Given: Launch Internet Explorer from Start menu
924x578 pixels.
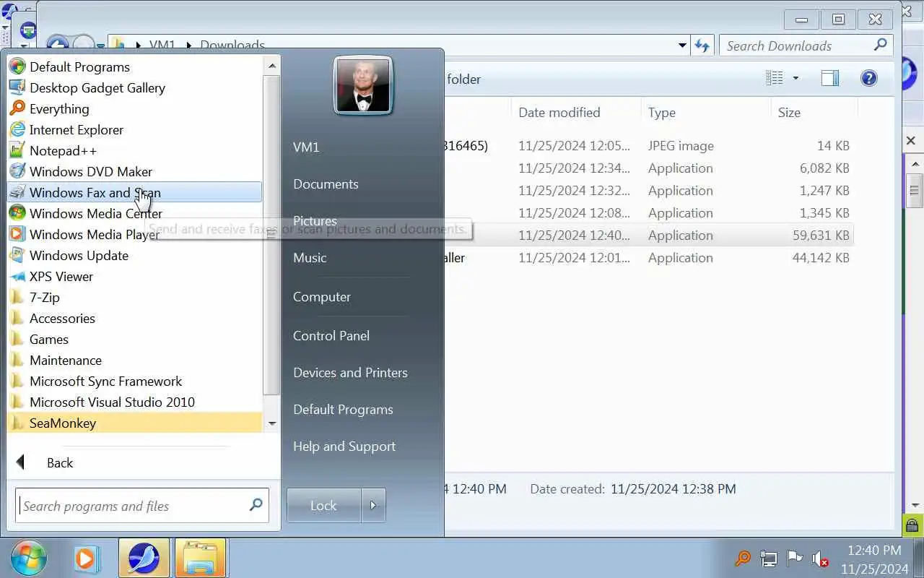Looking at the screenshot, I should tap(134, 129).
